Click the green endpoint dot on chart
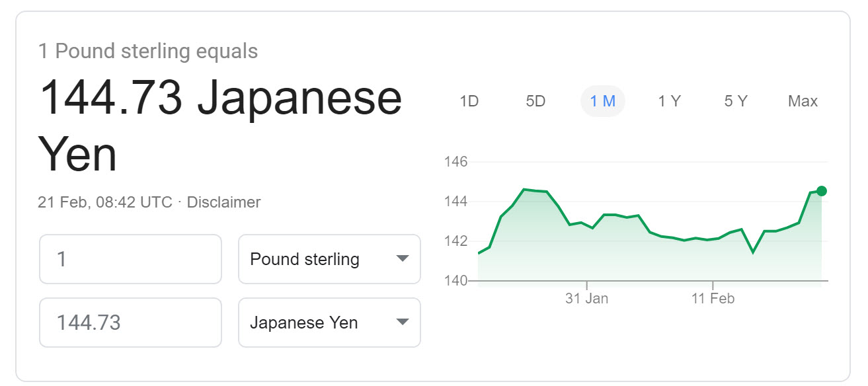 (821, 191)
